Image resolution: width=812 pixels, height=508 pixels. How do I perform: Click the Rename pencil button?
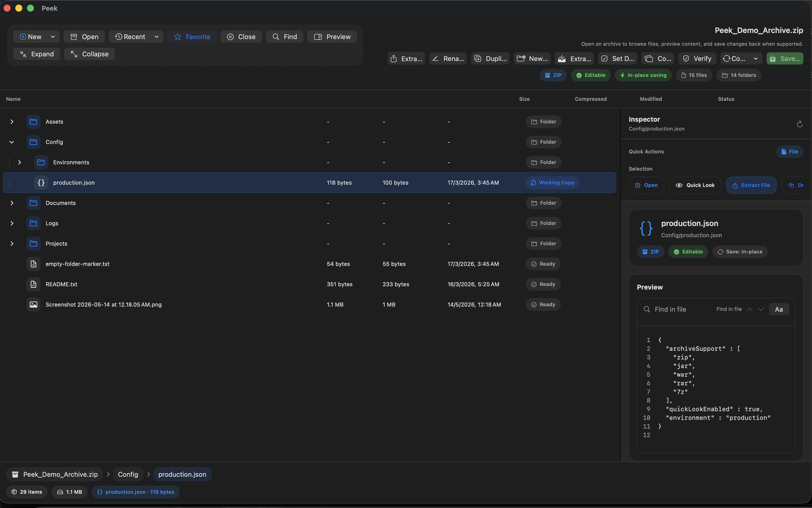pos(448,58)
